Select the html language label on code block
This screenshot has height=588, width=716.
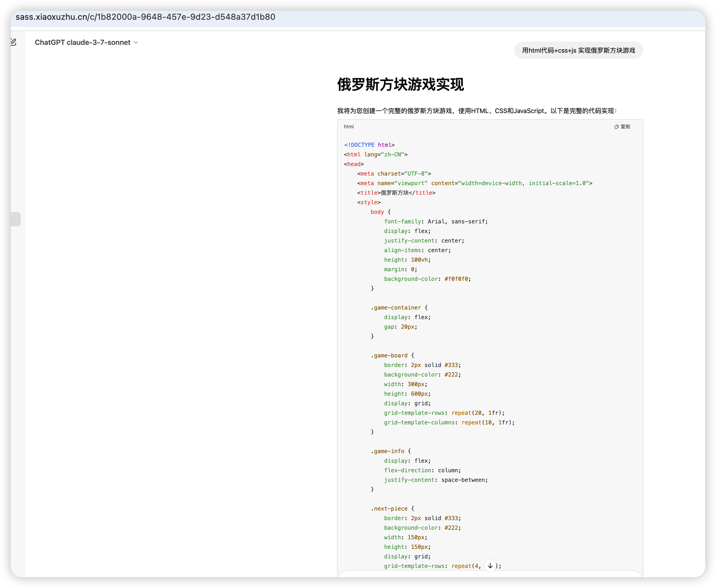[x=348, y=126]
